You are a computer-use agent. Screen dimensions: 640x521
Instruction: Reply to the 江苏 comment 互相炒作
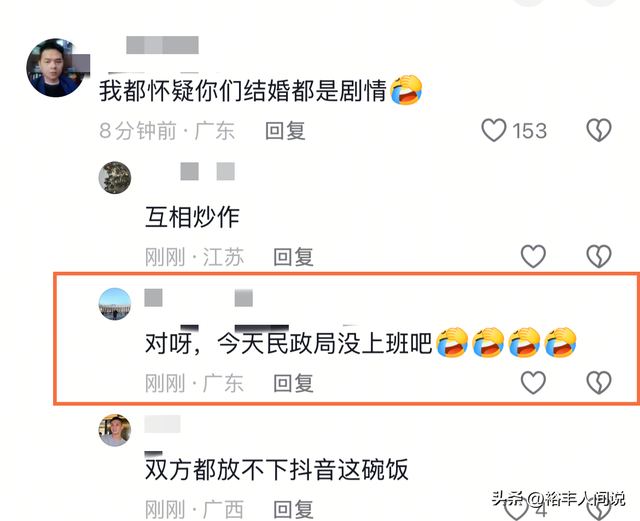coord(293,257)
